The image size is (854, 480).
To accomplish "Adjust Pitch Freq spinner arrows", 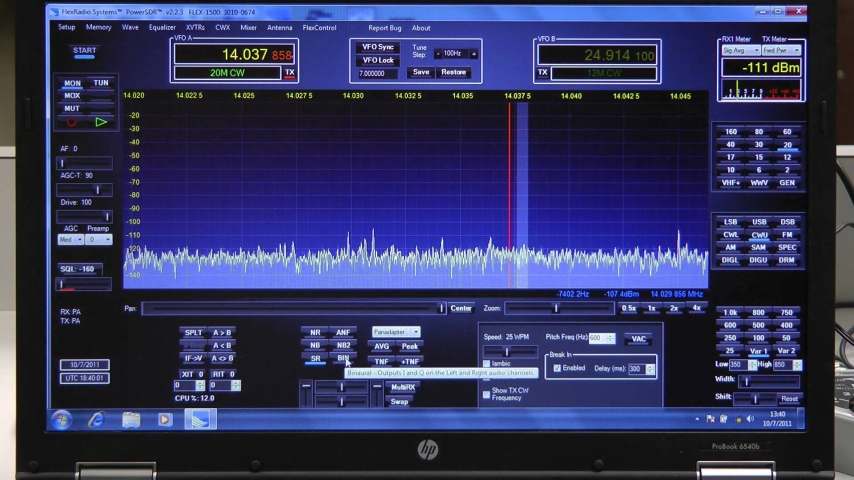I will [611, 338].
